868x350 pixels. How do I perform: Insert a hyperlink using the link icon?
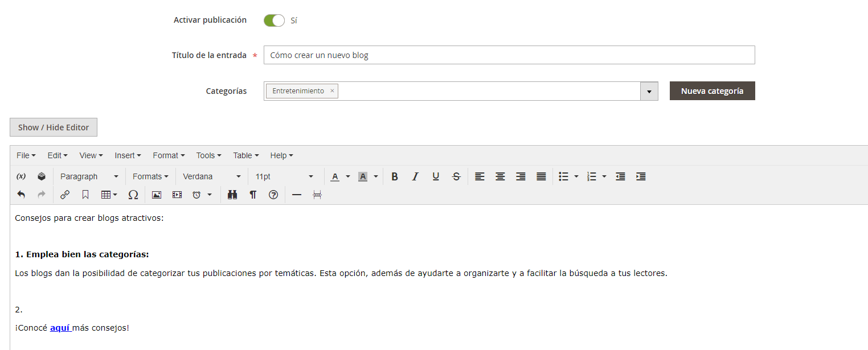(x=65, y=195)
